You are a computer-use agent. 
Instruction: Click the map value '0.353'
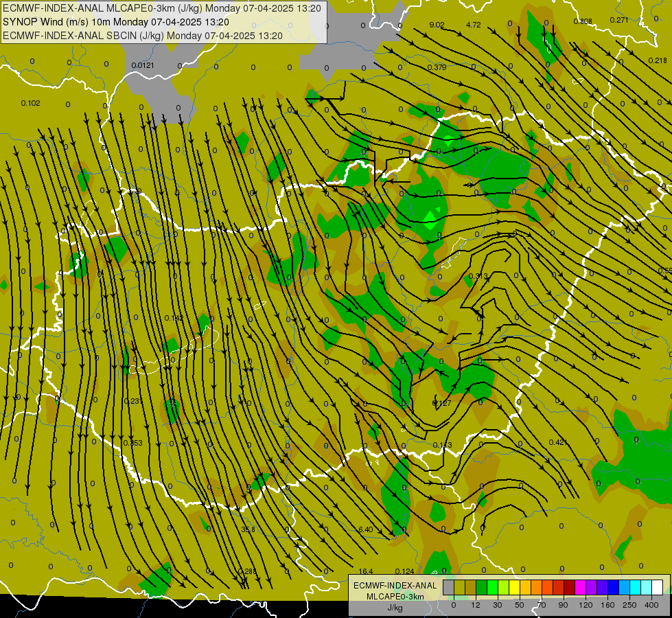coord(132,443)
